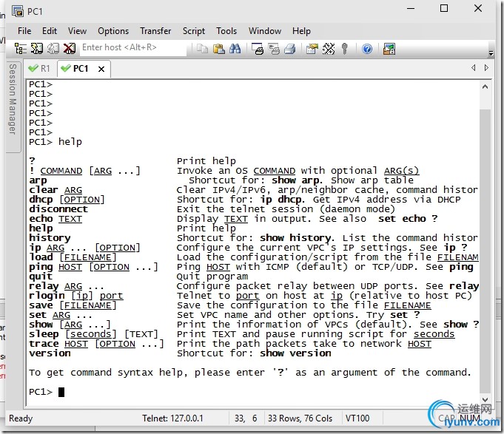Click the Disconnect red X toolbar icon

[69, 49]
